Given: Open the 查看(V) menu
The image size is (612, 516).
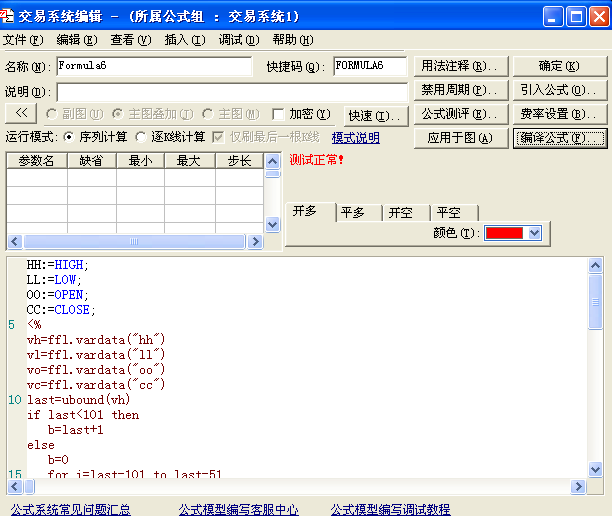Looking at the screenshot, I should 131,40.
